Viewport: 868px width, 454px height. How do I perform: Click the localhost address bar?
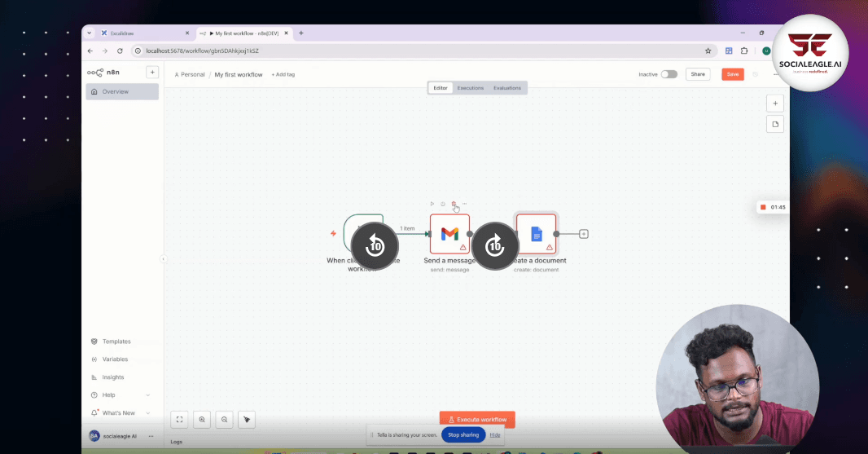423,51
